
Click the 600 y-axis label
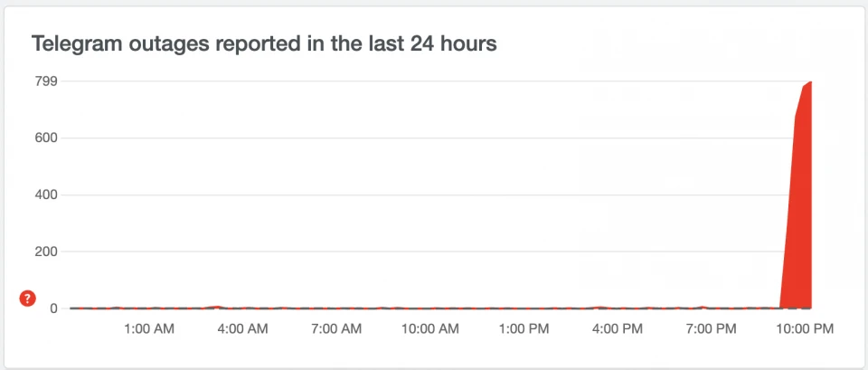(46, 138)
